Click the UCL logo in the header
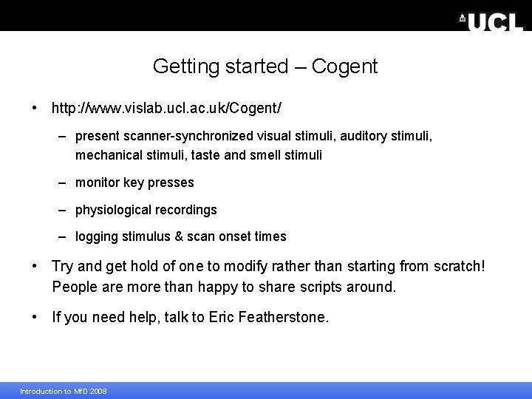The width and height of the screenshot is (532, 399). point(491,22)
